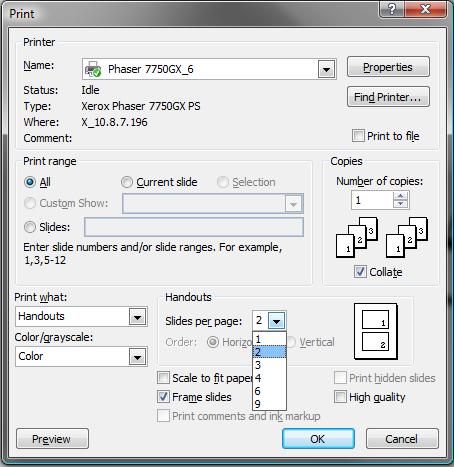Image resolution: width=455 pixels, height=467 pixels.
Task: Select the Current slide radio button
Action: coord(127,182)
